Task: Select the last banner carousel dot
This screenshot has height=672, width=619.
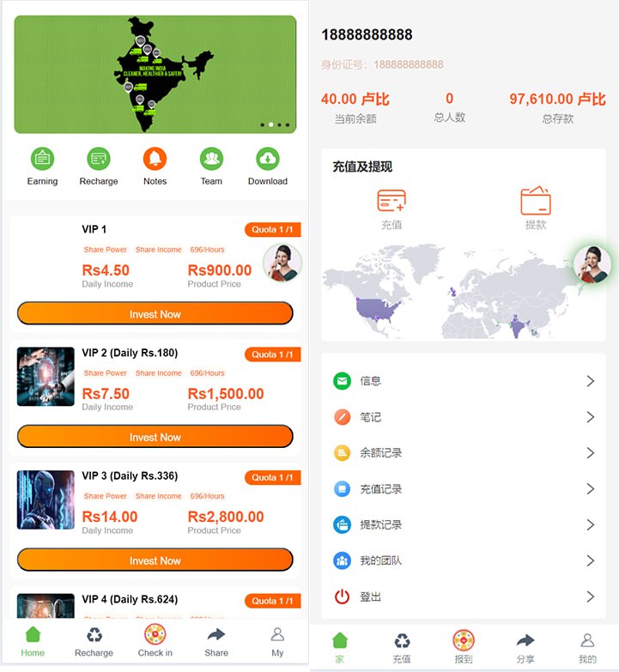Action: coord(288,124)
